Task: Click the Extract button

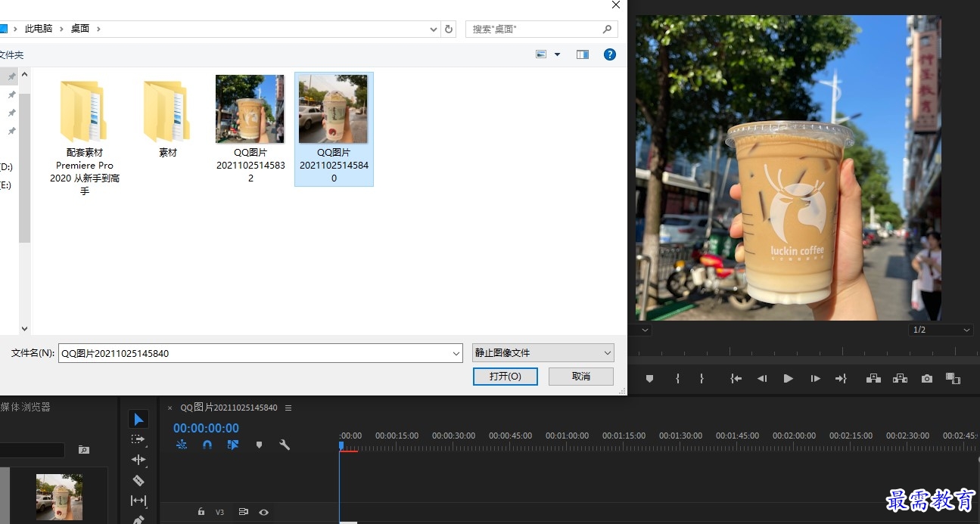Action: (900, 378)
